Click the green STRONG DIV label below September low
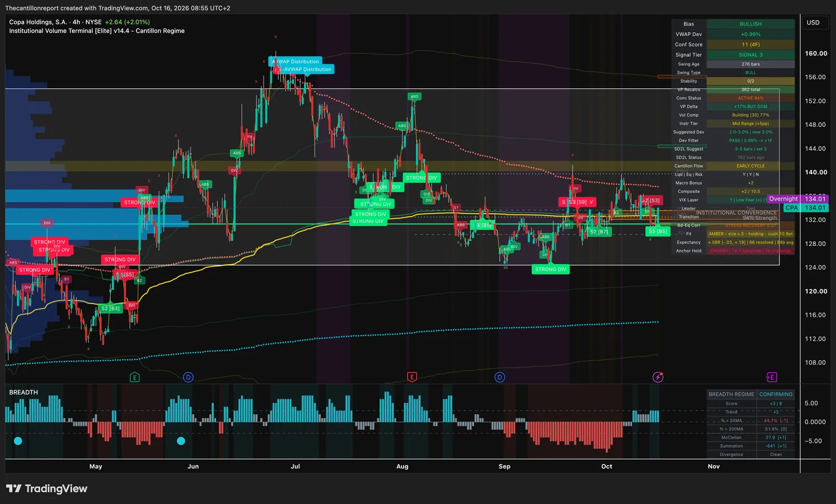The image size is (836, 504). pos(551,270)
